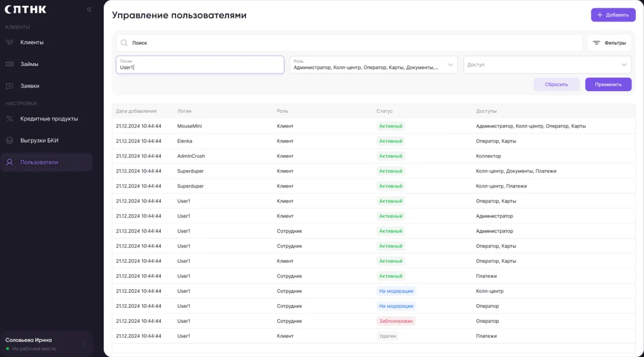Image resolution: width=644 pixels, height=357 pixels.
Task: Click the СПТНК logo
Action: [25, 9]
